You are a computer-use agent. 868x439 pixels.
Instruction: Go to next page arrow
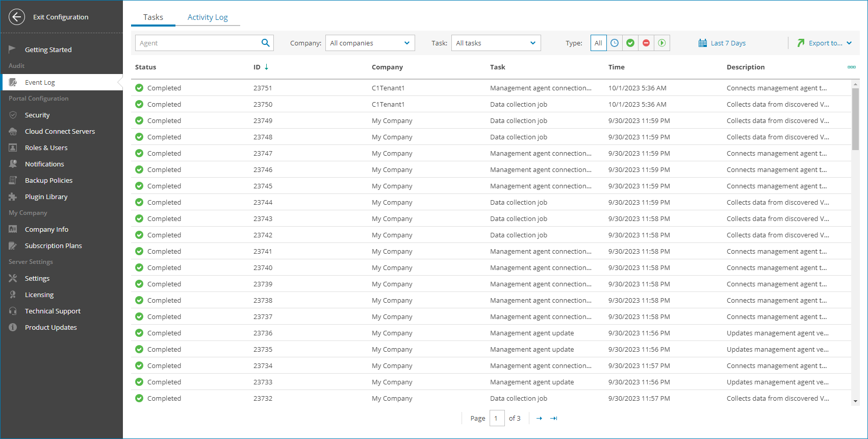539,419
